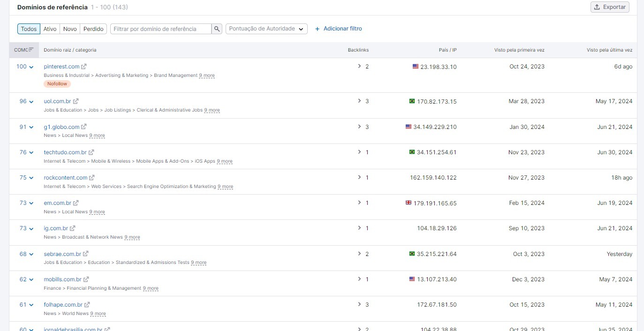
Task: Show 9 more categories for mobills.com.br
Action: point(151,288)
